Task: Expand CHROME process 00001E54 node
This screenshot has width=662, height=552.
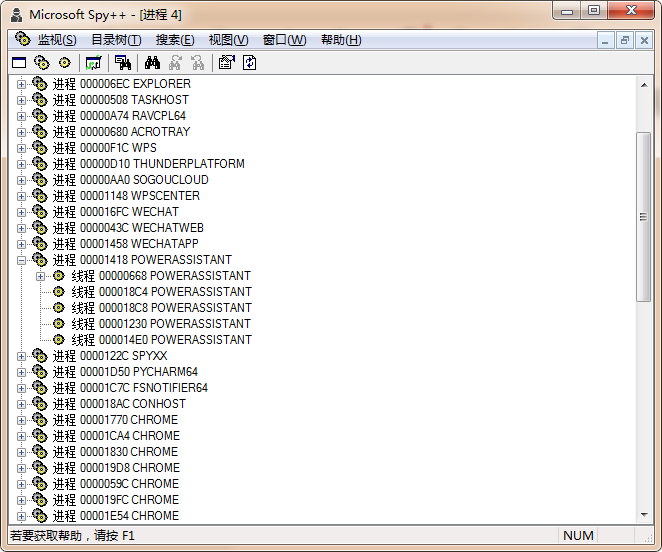Action: pyautogui.click(x=21, y=517)
